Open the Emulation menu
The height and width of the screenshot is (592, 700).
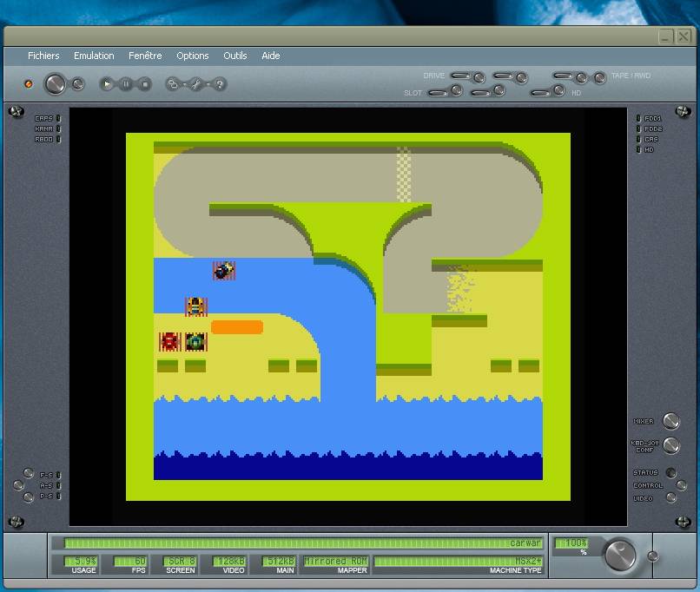94,56
